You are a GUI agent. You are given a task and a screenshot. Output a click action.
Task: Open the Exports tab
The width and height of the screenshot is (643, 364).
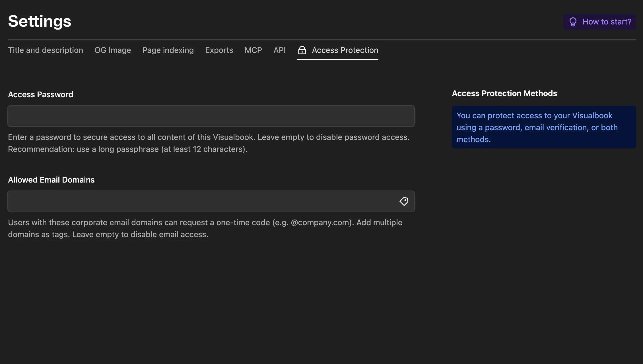219,50
